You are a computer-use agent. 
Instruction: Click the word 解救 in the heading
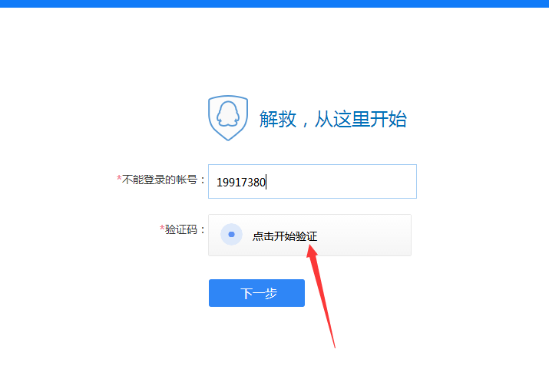pos(278,119)
